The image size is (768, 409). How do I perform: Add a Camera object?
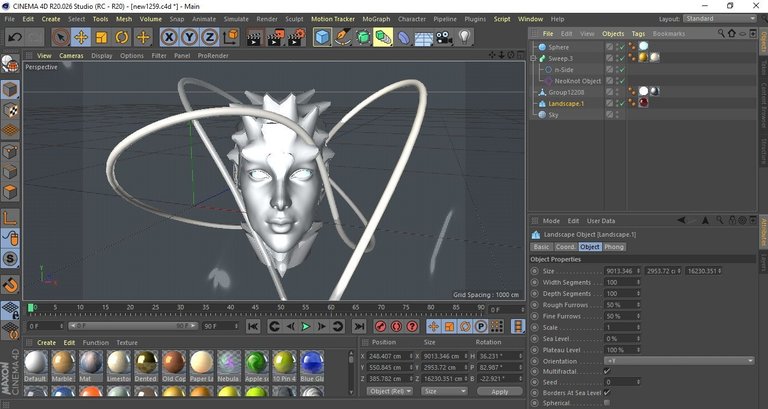(444, 37)
